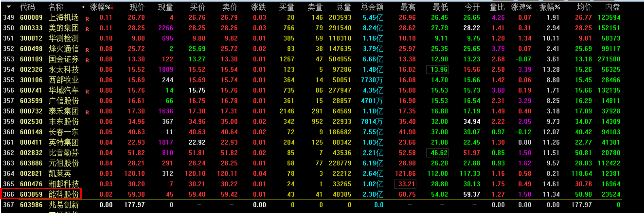
Task: Select the stock name 英特集团
Action: 64,142
